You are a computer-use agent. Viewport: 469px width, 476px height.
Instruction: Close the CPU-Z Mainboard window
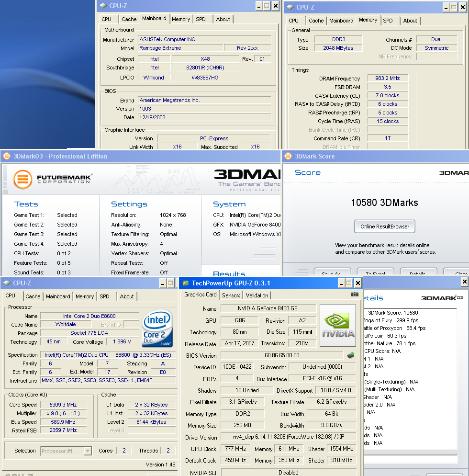click(x=276, y=6)
